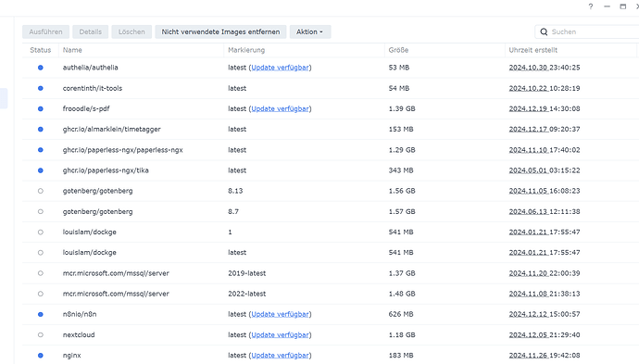The height and width of the screenshot is (364, 639).
Task: Select gotenberg/gotenberg name in 8.13 row
Action: (x=97, y=191)
